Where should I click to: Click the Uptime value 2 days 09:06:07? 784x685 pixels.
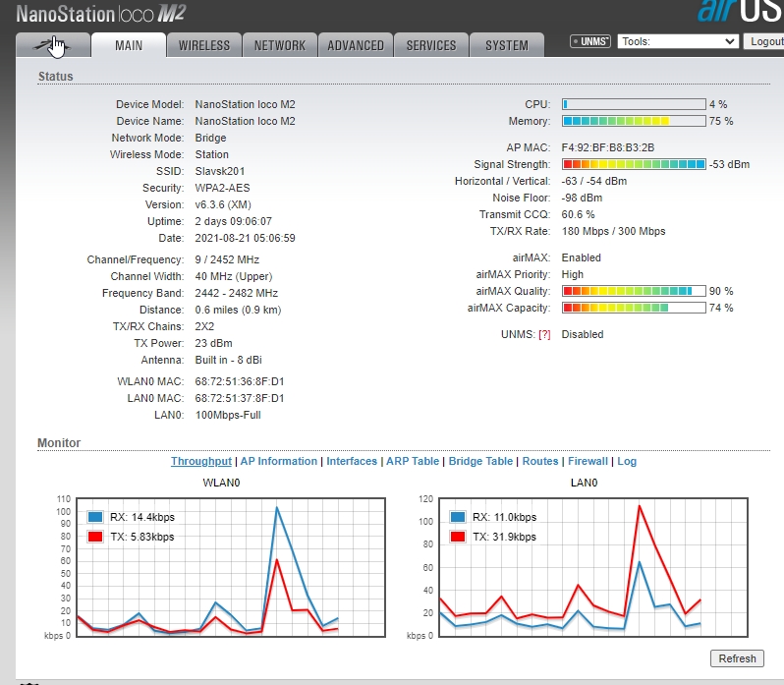(x=234, y=221)
